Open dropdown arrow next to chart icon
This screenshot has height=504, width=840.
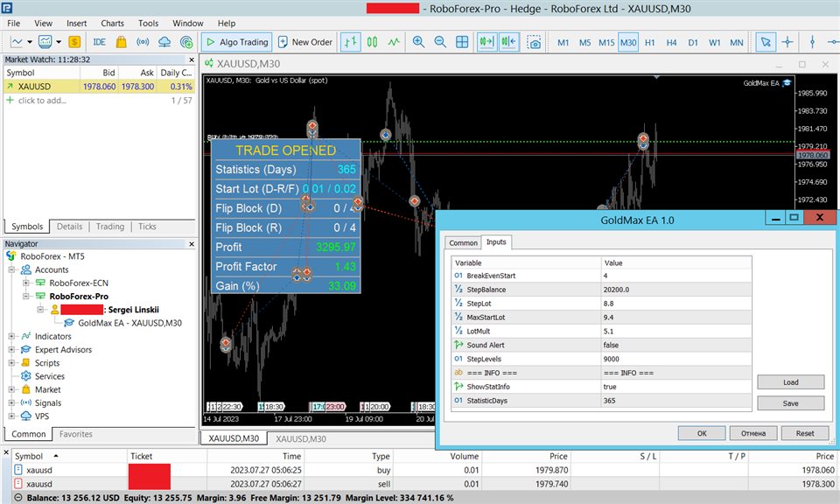(x=30, y=42)
